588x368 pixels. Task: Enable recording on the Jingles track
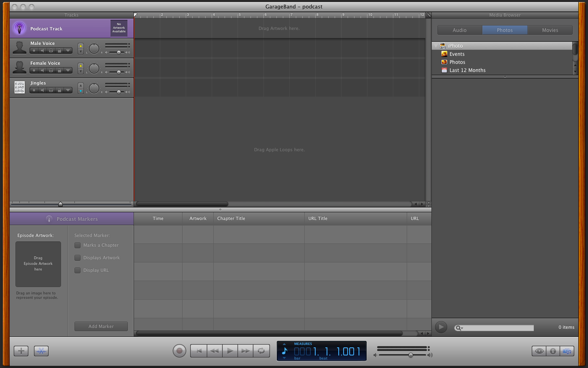coord(34,90)
